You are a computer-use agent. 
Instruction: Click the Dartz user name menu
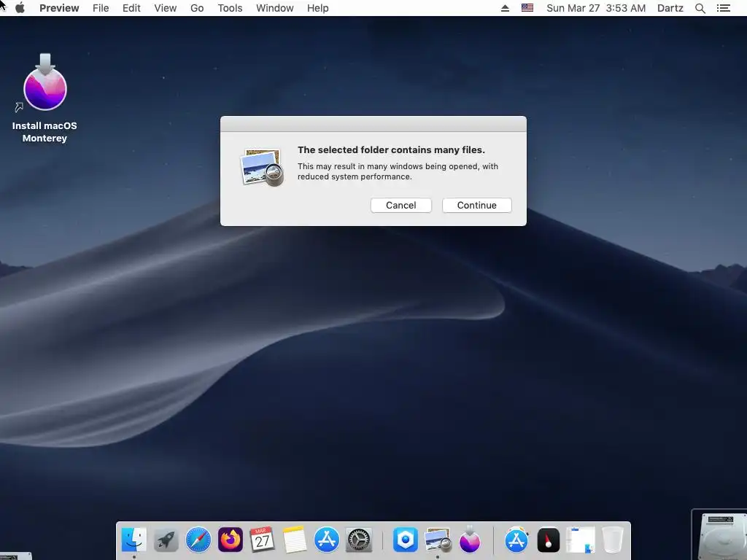click(x=670, y=8)
